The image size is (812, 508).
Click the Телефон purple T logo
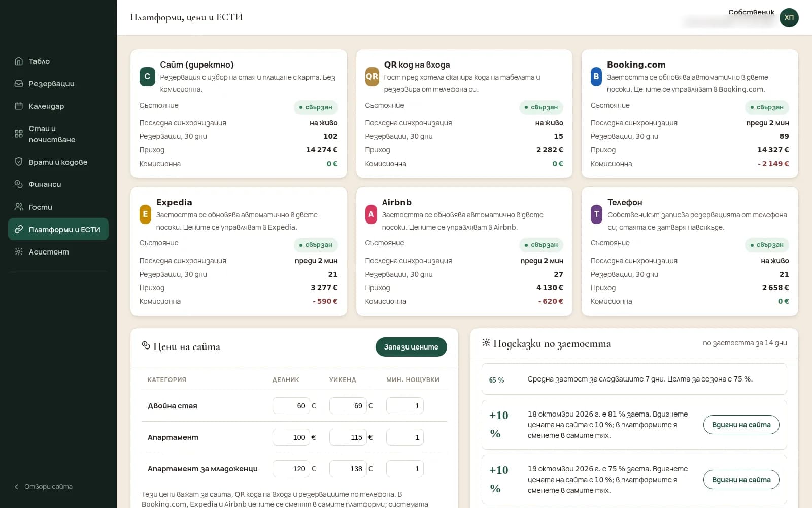tap(596, 214)
